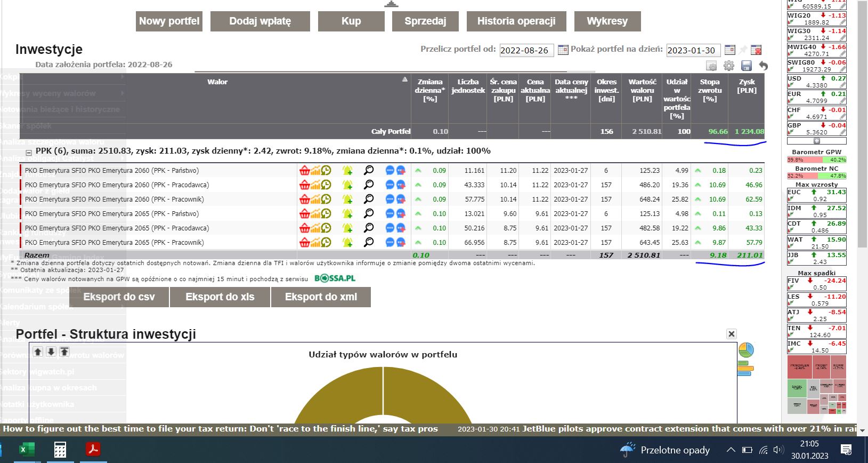This screenshot has height=463, width=868.
Task: Click the clock history icon in Emerytura 2065 Pracodawca row
Action: click(x=326, y=228)
